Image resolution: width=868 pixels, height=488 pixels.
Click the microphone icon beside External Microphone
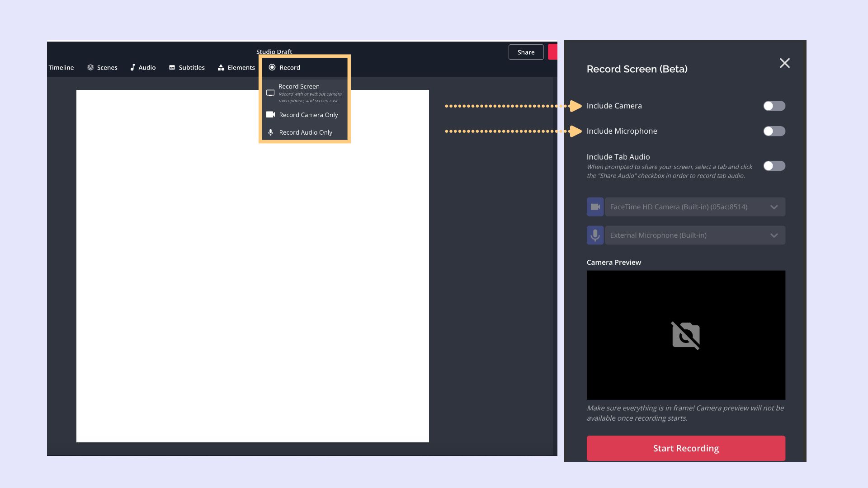(595, 235)
